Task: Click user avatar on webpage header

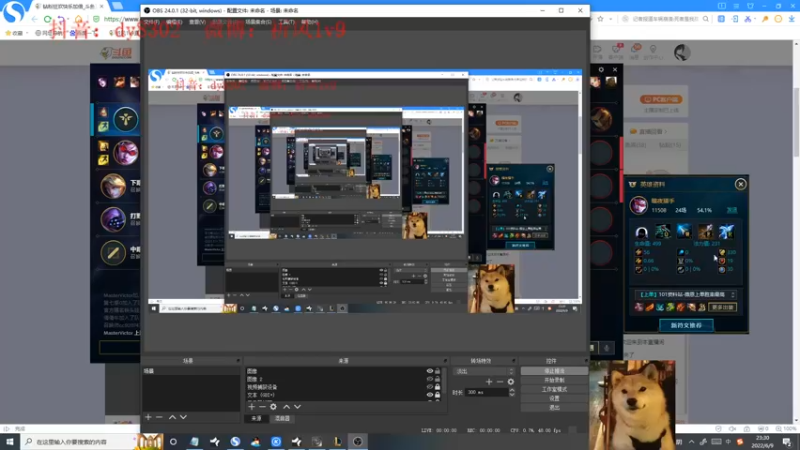Action: (x=682, y=52)
